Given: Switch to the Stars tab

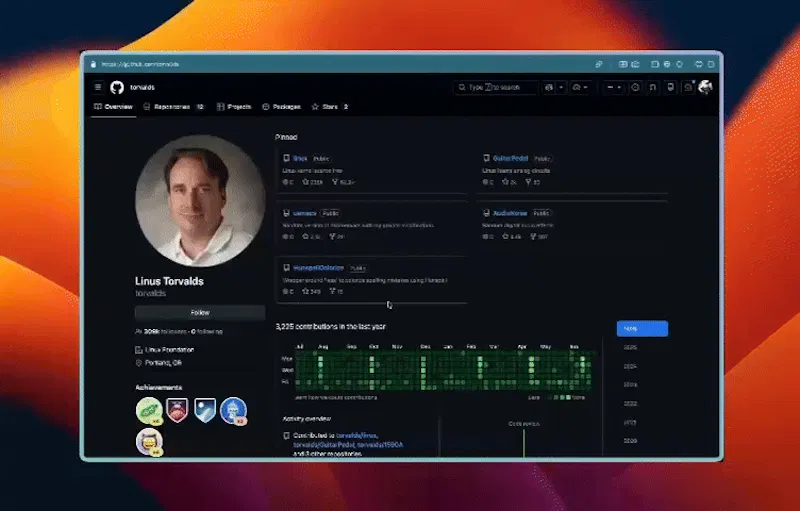Looking at the screenshot, I should 330,107.
